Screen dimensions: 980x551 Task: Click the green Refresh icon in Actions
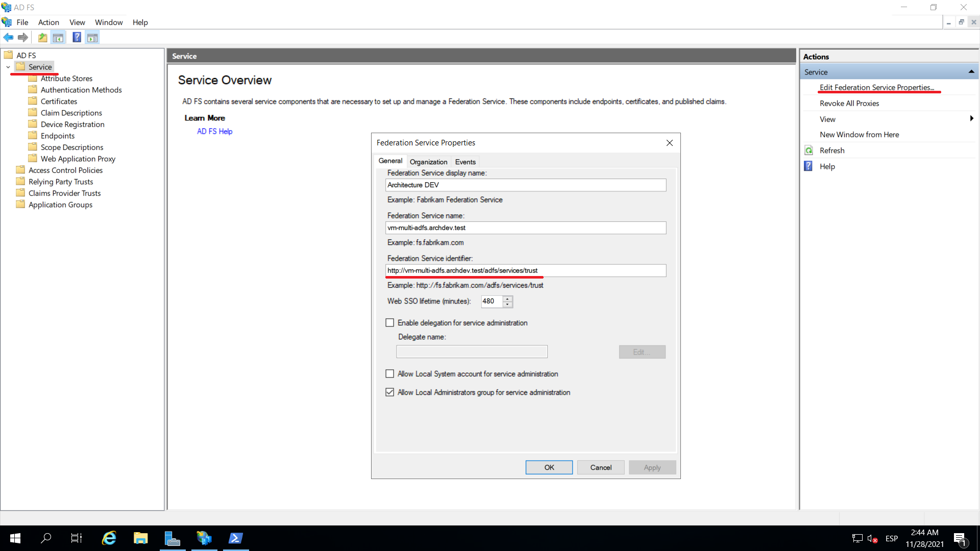(809, 151)
